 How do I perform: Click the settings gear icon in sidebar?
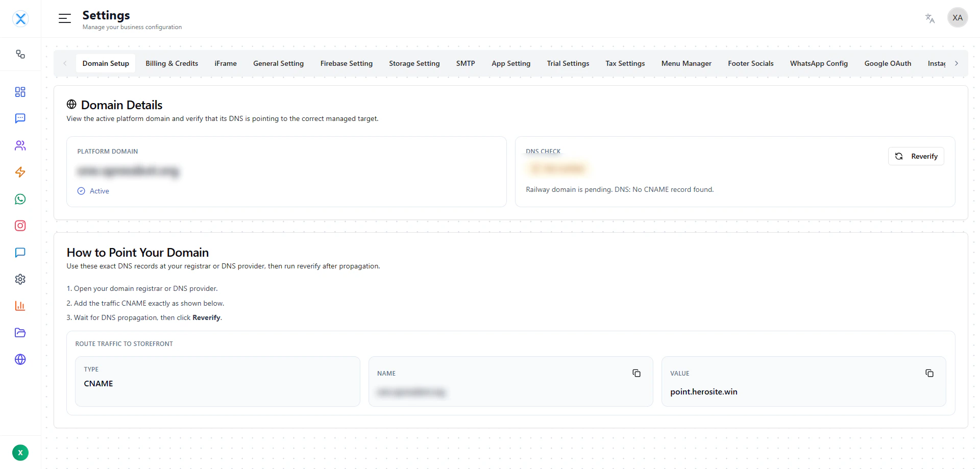point(20,279)
